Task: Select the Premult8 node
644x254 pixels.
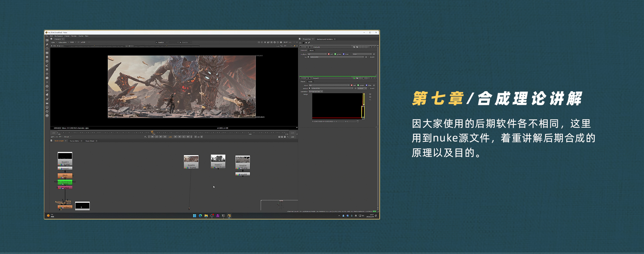Action: pyautogui.click(x=243, y=174)
